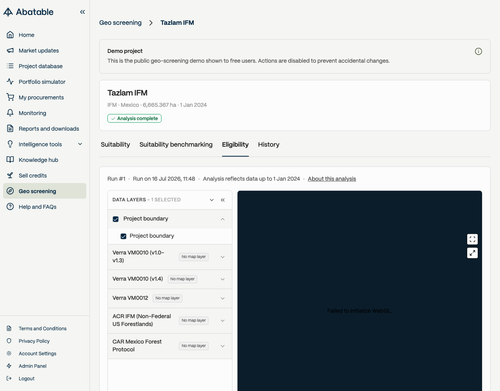
Task: Click the Knowledge hub menu label
Action: (38, 160)
